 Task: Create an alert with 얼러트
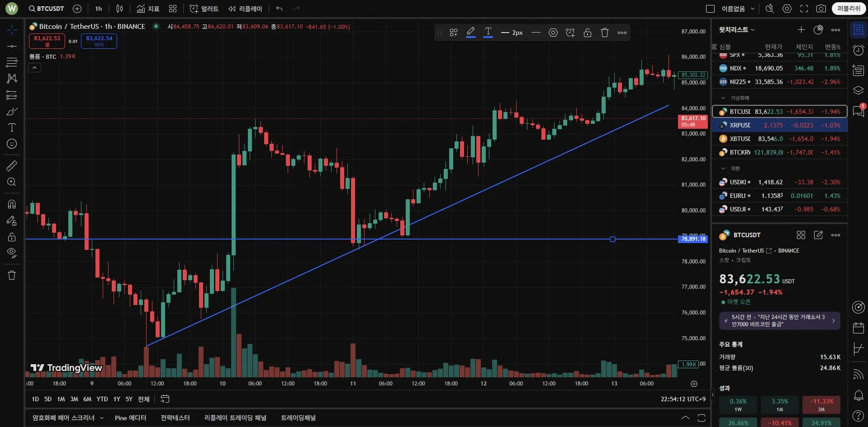(x=204, y=9)
